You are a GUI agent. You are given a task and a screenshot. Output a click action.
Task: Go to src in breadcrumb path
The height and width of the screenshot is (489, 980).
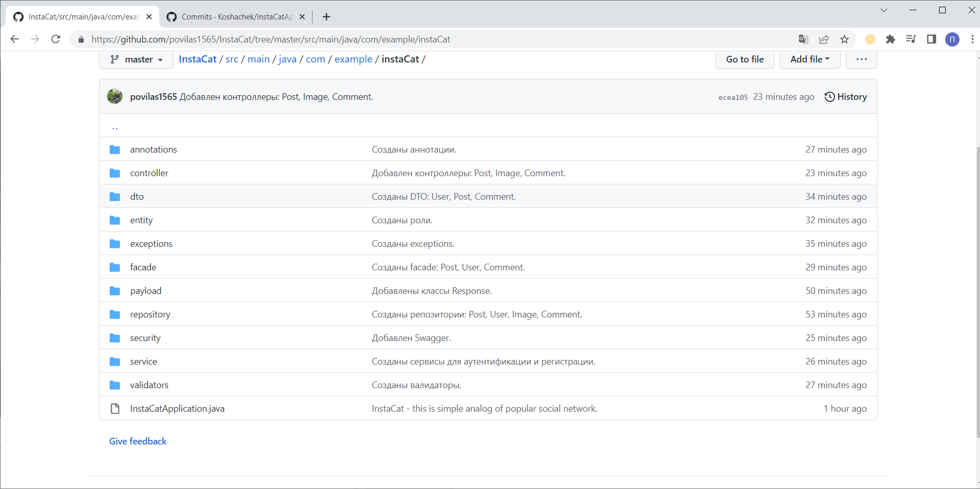pos(232,59)
